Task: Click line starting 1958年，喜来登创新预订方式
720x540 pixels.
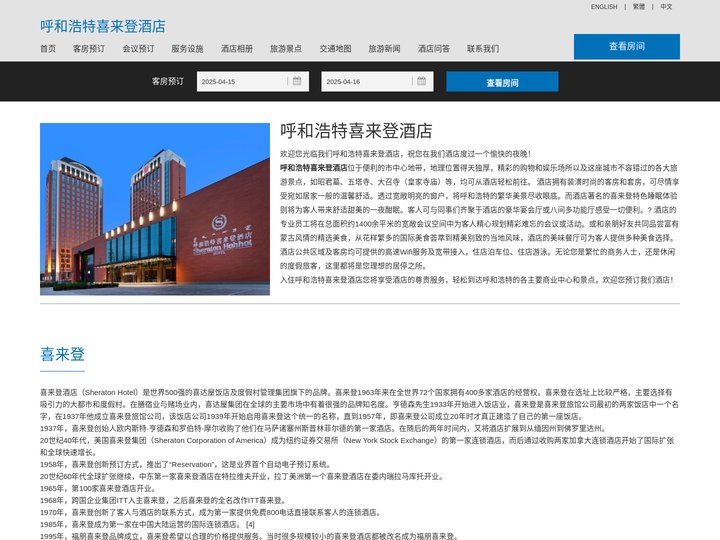Action: click(186, 464)
